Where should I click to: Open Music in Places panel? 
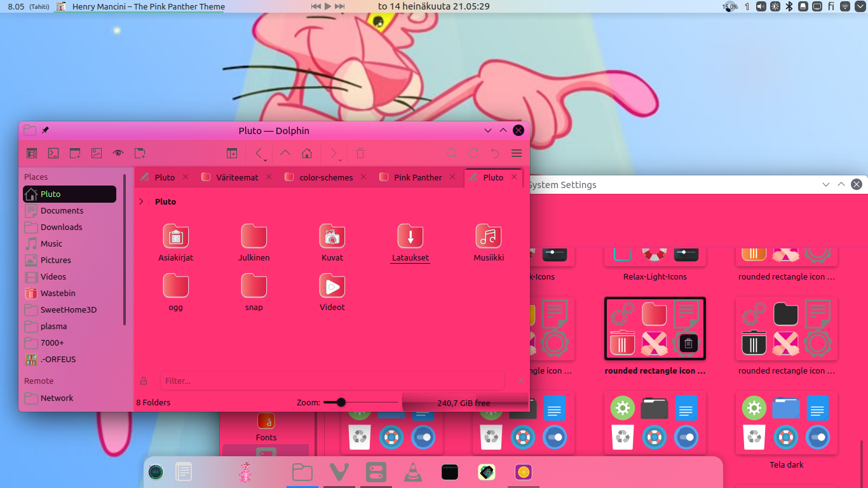coord(69,243)
